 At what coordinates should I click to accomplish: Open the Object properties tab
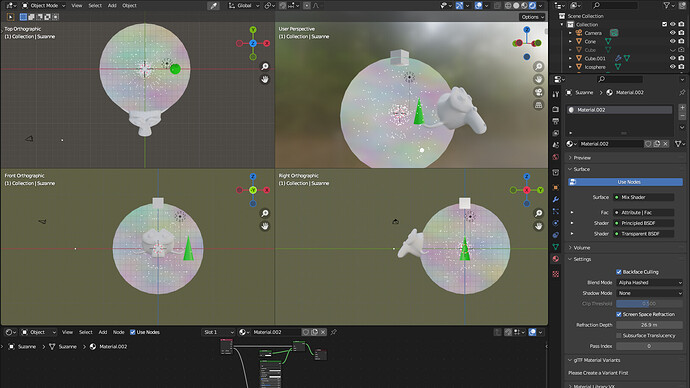click(556, 187)
